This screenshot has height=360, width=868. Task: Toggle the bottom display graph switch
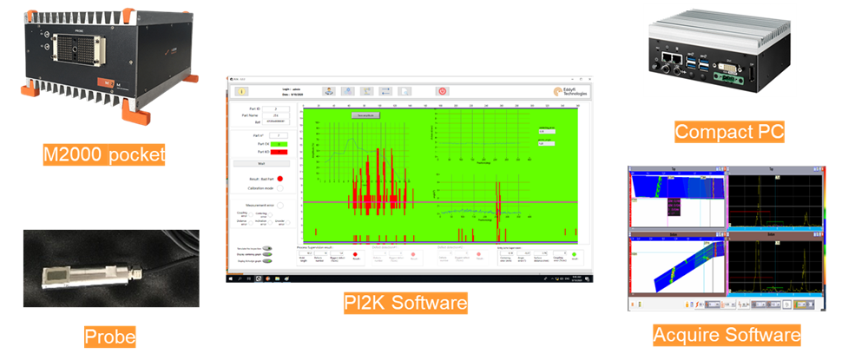click(267, 261)
